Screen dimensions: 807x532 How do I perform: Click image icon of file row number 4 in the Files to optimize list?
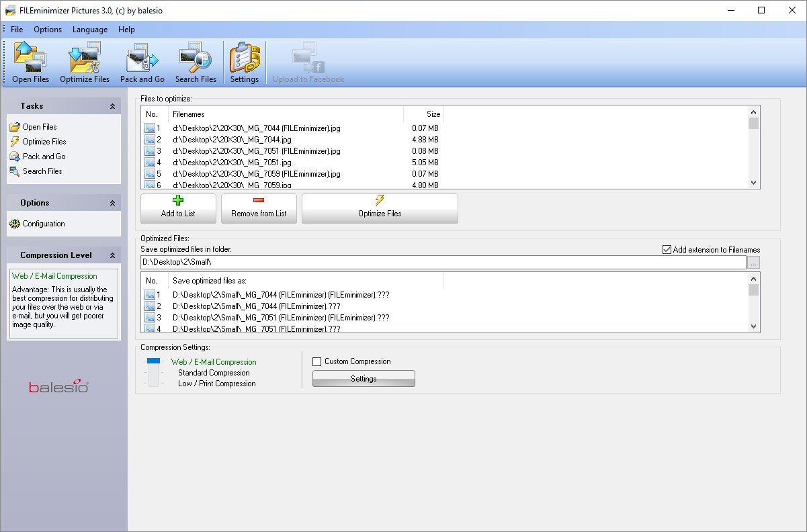point(150,163)
